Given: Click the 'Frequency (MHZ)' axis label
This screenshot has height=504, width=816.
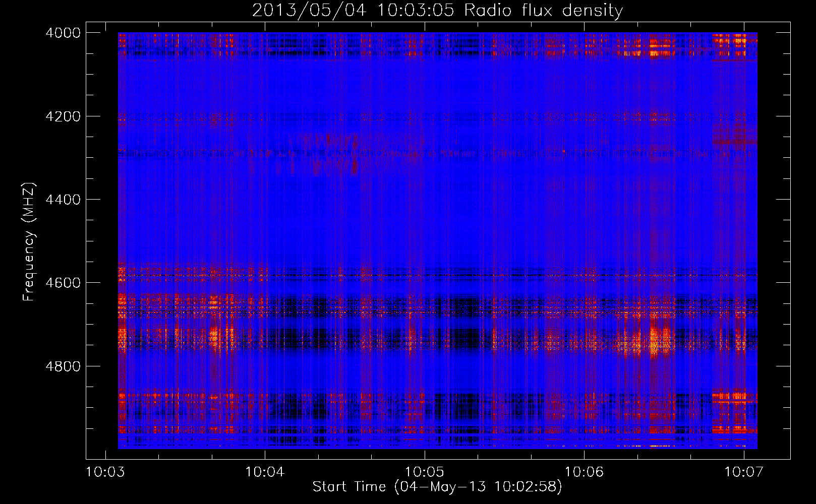Looking at the screenshot, I should click(29, 242).
